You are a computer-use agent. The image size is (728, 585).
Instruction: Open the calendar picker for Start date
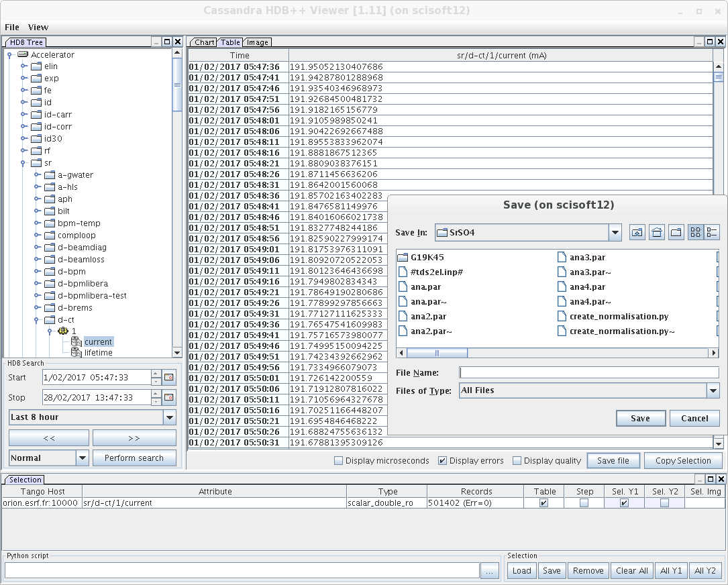point(169,378)
